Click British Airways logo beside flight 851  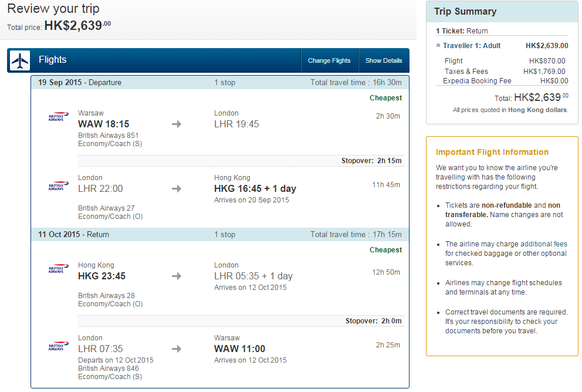(58, 116)
